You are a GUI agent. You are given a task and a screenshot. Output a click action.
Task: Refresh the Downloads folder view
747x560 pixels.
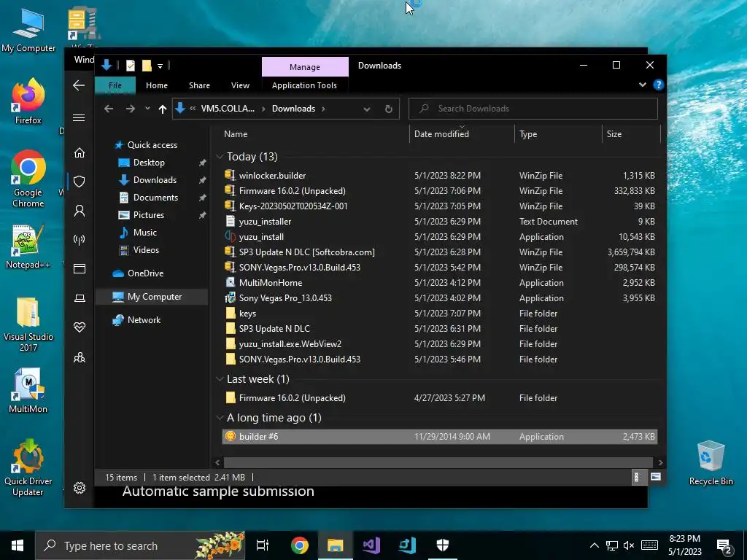389,109
